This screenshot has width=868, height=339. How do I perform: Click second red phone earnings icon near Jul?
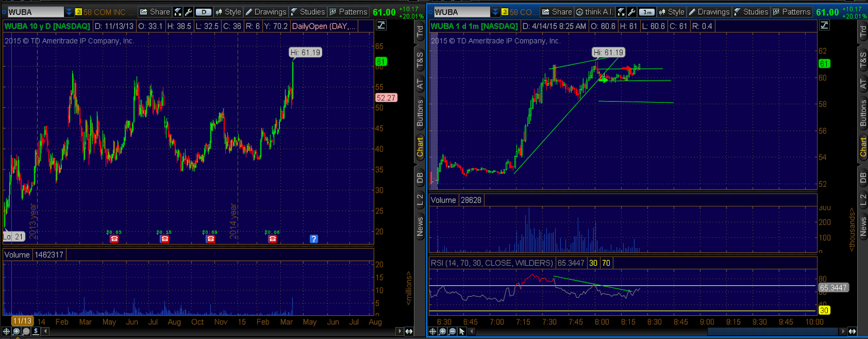(164, 239)
